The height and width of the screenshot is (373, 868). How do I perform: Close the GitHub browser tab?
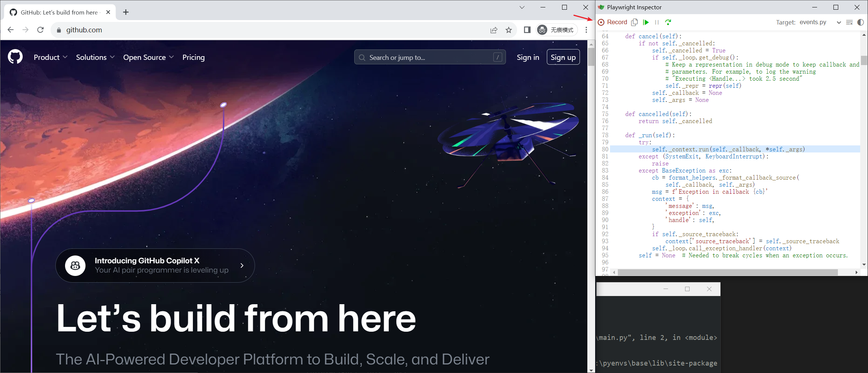pos(108,12)
